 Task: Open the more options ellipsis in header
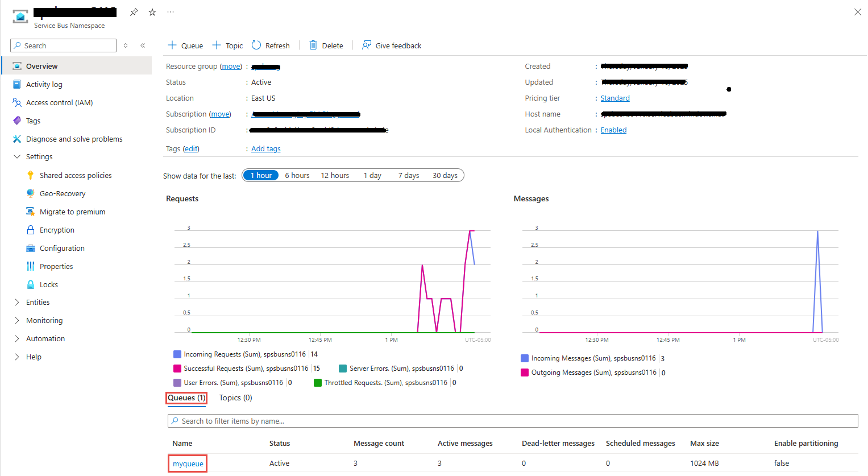coord(171,12)
